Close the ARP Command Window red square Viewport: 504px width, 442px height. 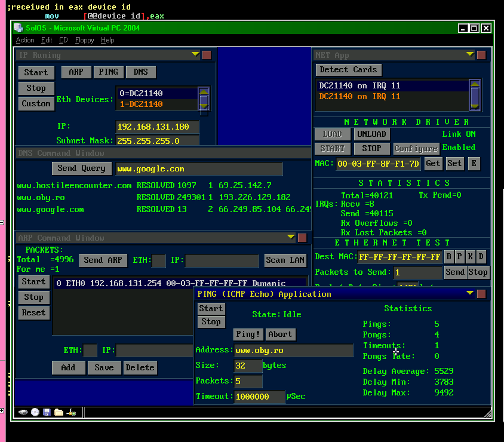(302, 238)
